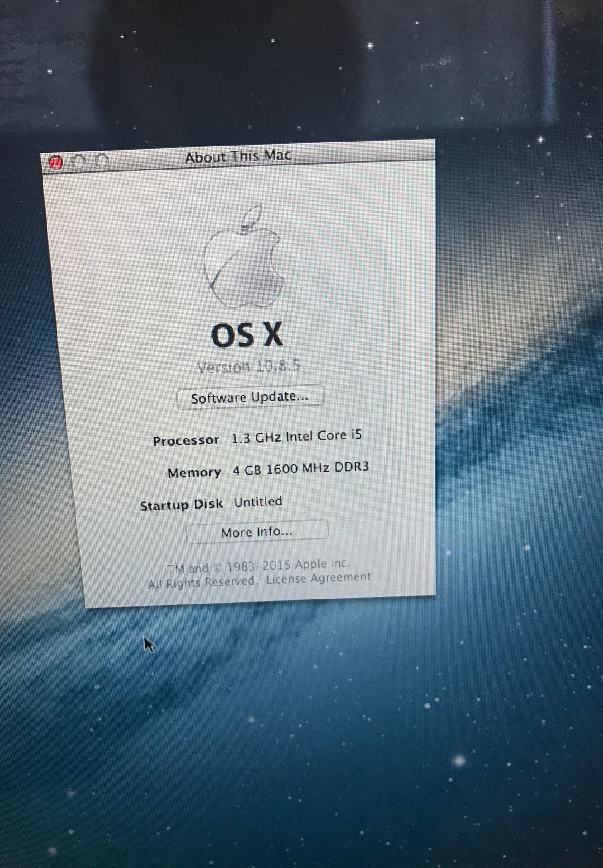Click the About This Mac title bar

238,156
